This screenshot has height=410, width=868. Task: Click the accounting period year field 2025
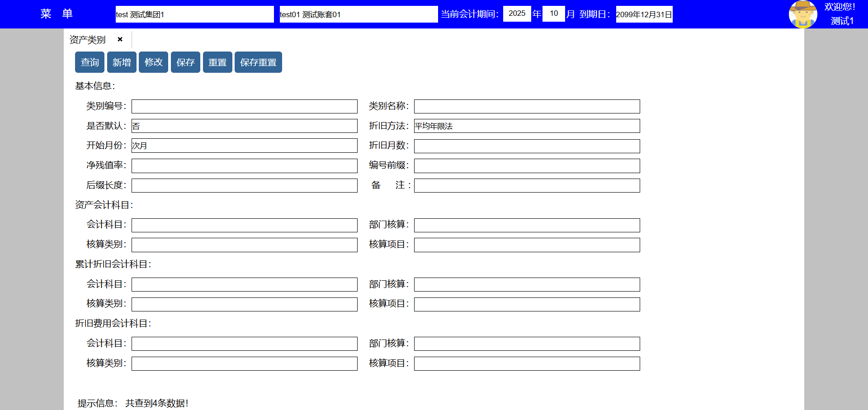click(x=517, y=14)
